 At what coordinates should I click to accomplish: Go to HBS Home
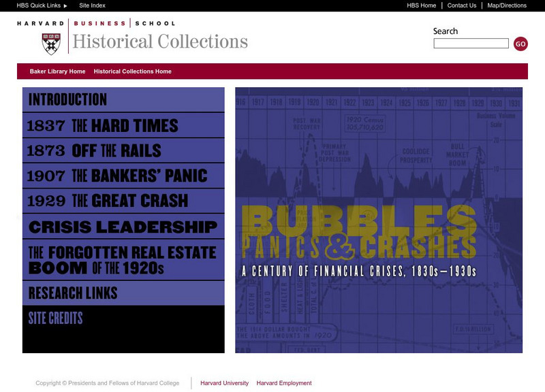click(421, 5)
